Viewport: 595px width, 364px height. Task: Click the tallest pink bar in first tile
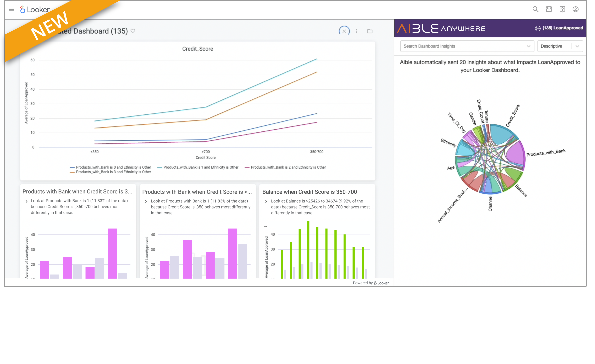[x=112, y=253]
